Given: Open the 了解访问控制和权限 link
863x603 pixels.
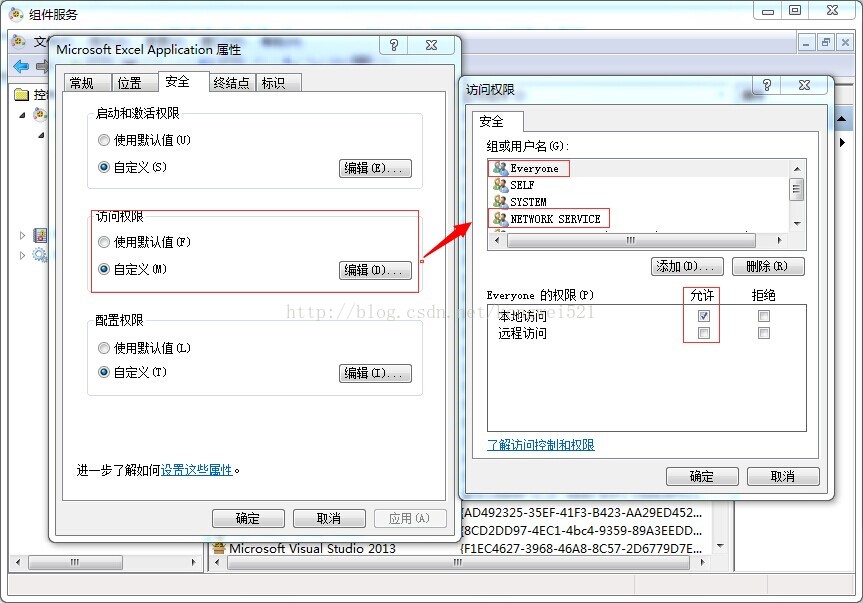Looking at the screenshot, I should tap(540, 445).
